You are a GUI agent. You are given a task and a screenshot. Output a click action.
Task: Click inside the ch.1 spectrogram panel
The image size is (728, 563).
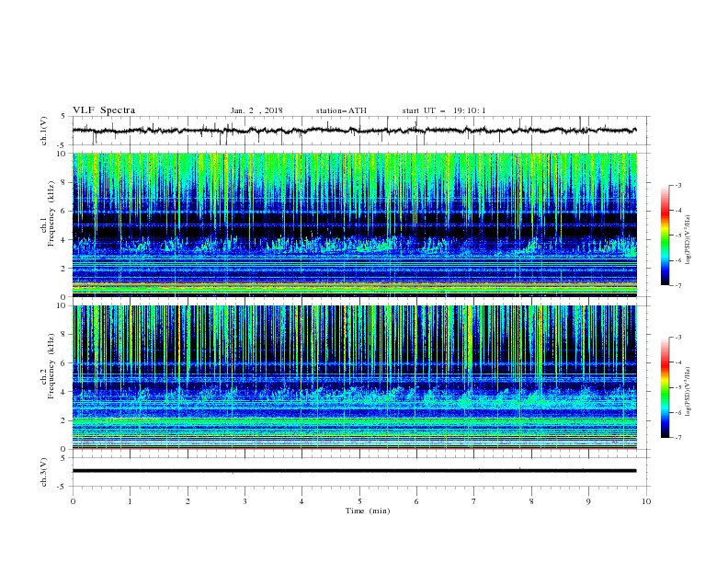355,224
